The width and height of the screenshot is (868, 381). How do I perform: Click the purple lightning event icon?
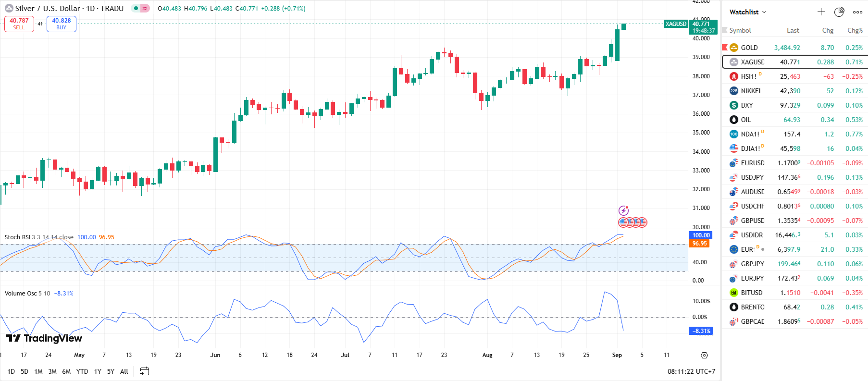[623, 210]
